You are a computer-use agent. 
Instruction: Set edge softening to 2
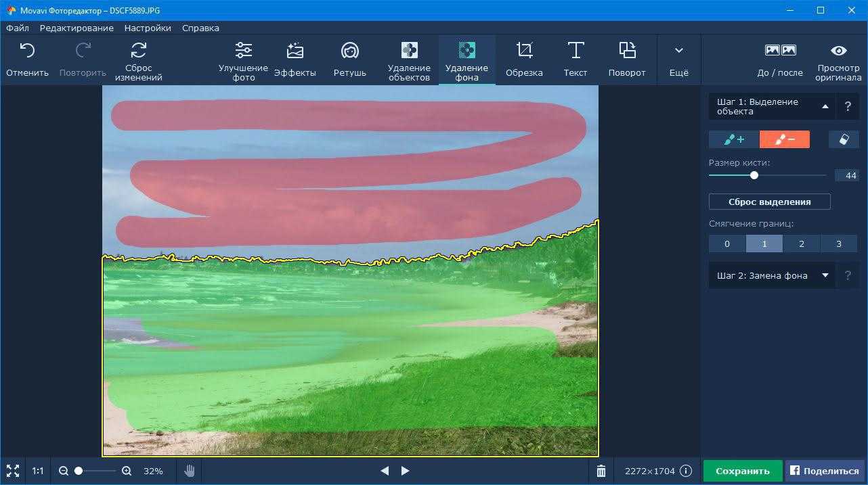point(802,244)
